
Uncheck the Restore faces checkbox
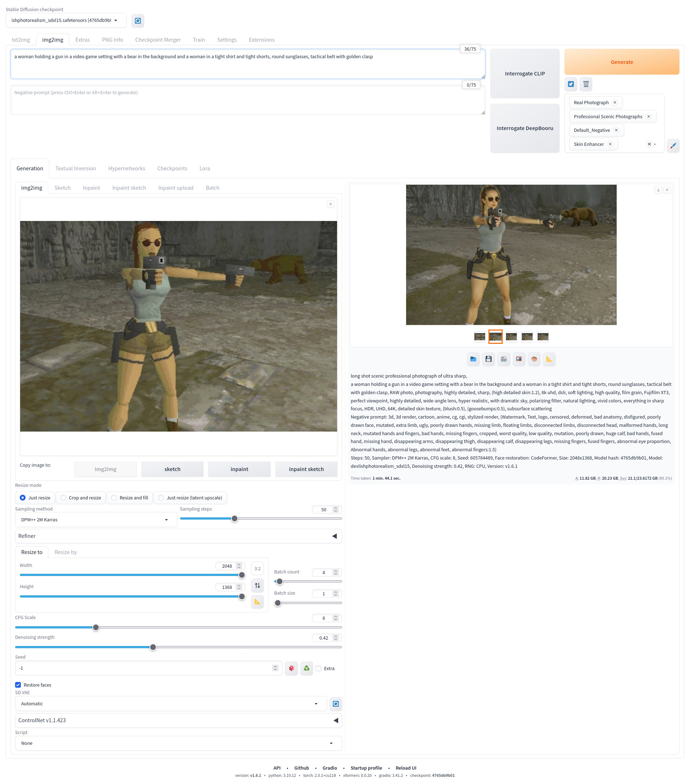18,685
